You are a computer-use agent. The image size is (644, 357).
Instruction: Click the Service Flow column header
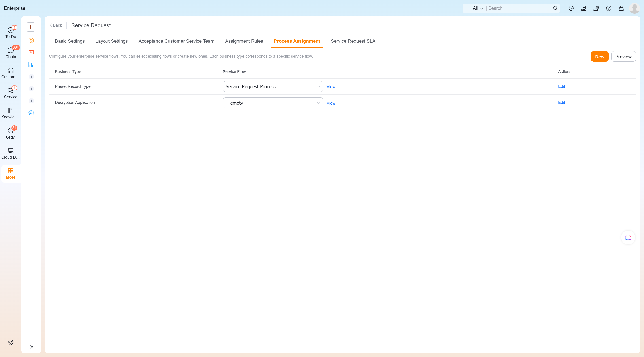coord(234,71)
